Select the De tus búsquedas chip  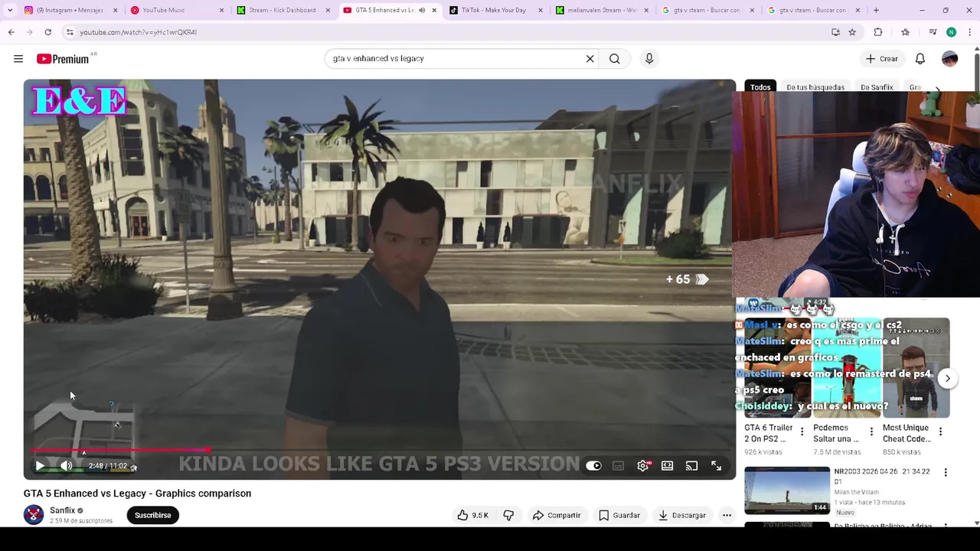(x=815, y=86)
